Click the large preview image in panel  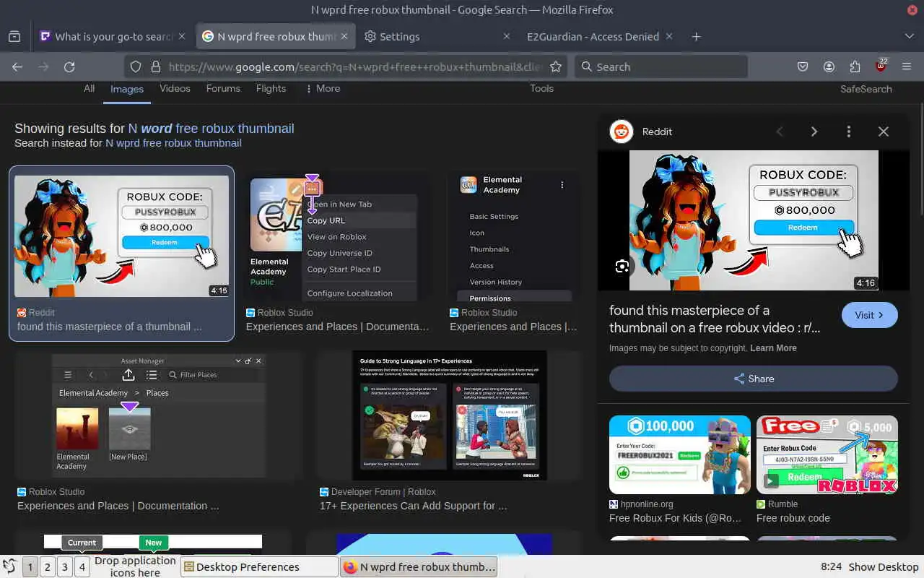click(x=754, y=220)
